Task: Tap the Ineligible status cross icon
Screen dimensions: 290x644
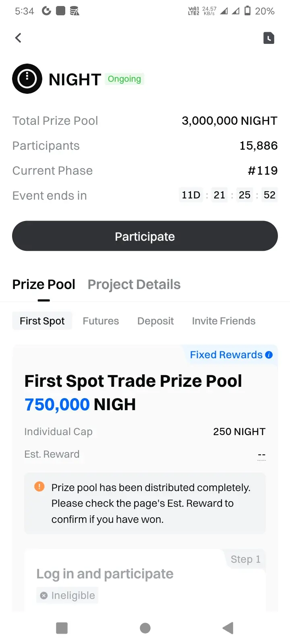Action: pos(44,596)
